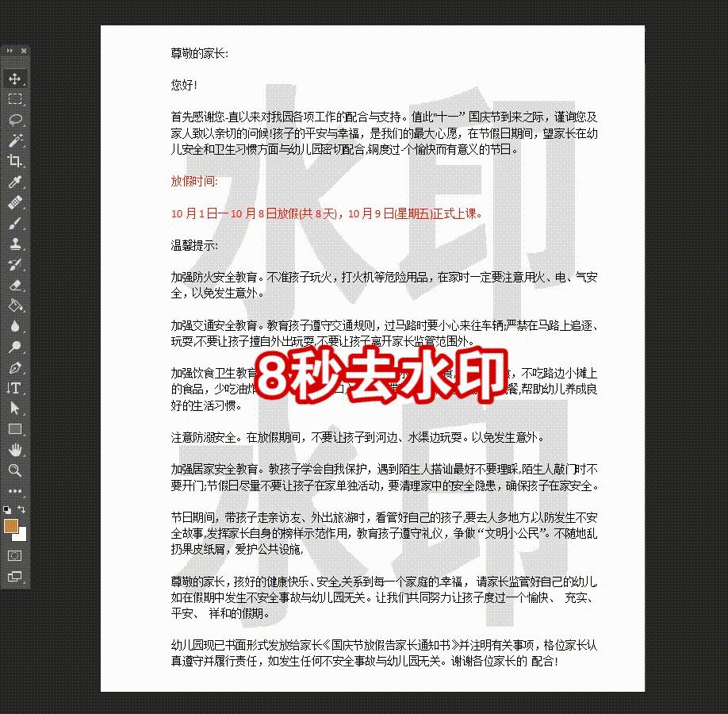This screenshot has height=714, width=728.
Task: Select the Spot Healing Brush tool
Action: 14,203
